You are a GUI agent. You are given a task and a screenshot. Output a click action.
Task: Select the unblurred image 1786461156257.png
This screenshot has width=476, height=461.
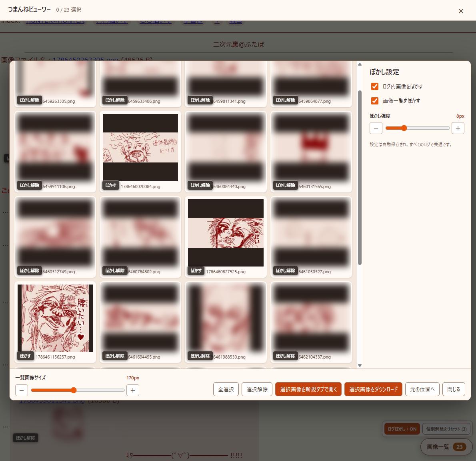55,318
